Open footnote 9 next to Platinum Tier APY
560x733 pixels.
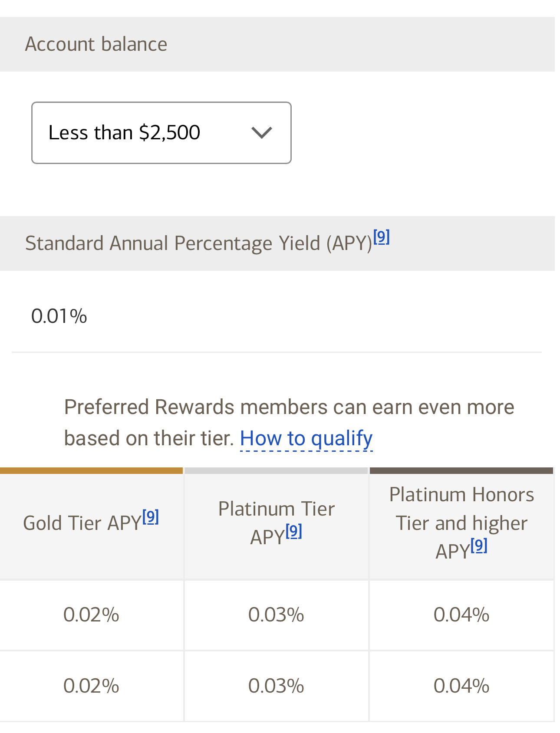tap(294, 531)
